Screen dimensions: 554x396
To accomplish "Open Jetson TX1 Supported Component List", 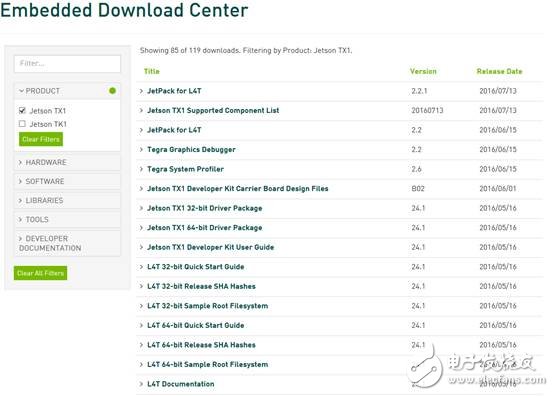I will tap(213, 111).
